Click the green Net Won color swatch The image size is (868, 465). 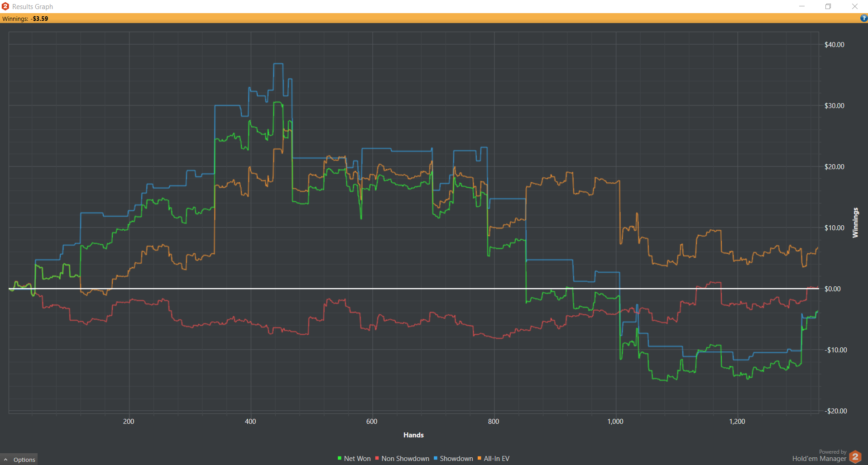(x=340, y=458)
